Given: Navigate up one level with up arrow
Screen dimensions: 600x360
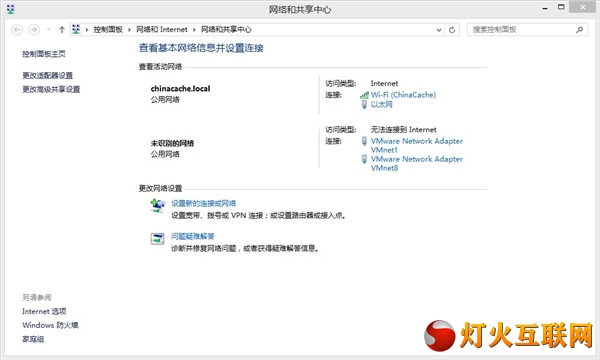Looking at the screenshot, I should tap(62, 29).
